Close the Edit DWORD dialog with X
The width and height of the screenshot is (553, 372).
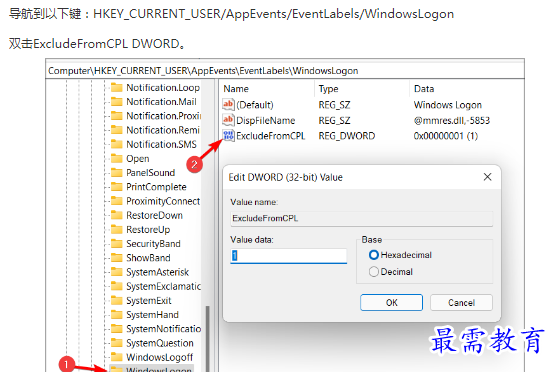[x=487, y=177]
